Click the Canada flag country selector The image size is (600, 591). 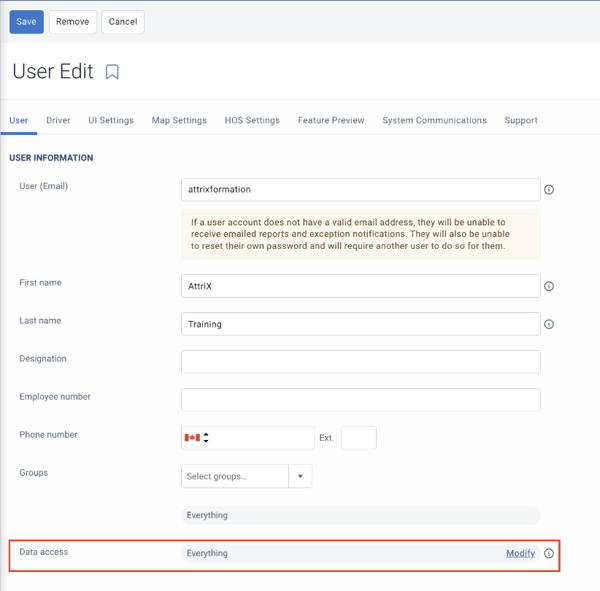click(192, 438)
